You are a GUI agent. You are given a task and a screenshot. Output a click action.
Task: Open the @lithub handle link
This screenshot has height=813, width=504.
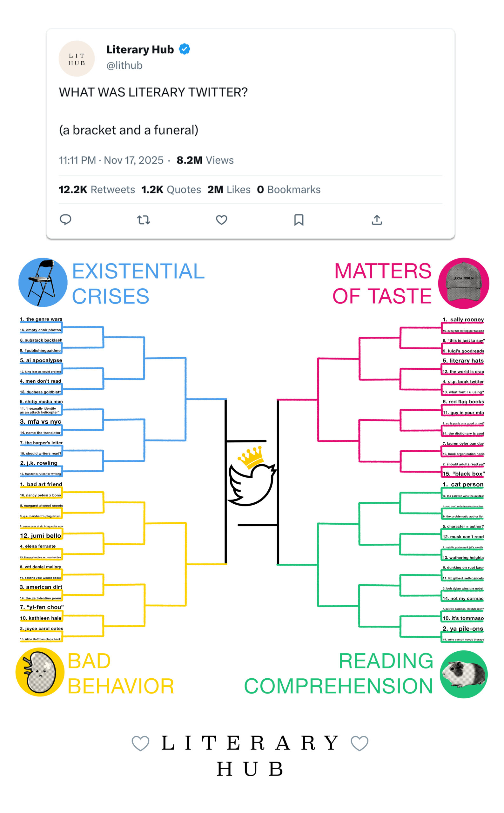click(x=124, y=65)
